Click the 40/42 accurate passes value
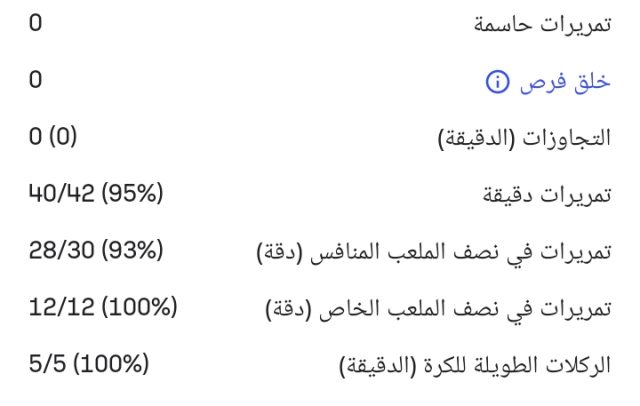The image size is (640, 406). 60,193
